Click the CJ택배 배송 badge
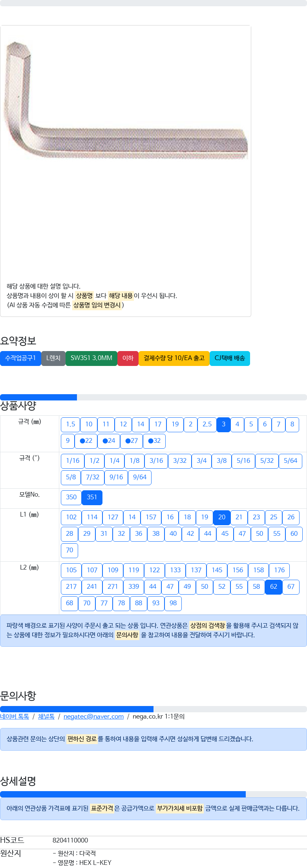The width and height of the screenshot is (307, 868). (x=230, y=358)
